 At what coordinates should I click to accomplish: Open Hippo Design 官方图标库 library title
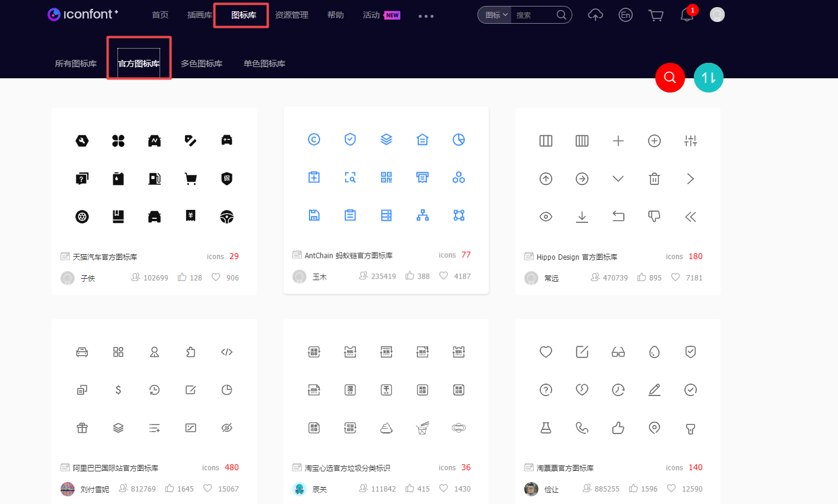click(x=577, y=257)
